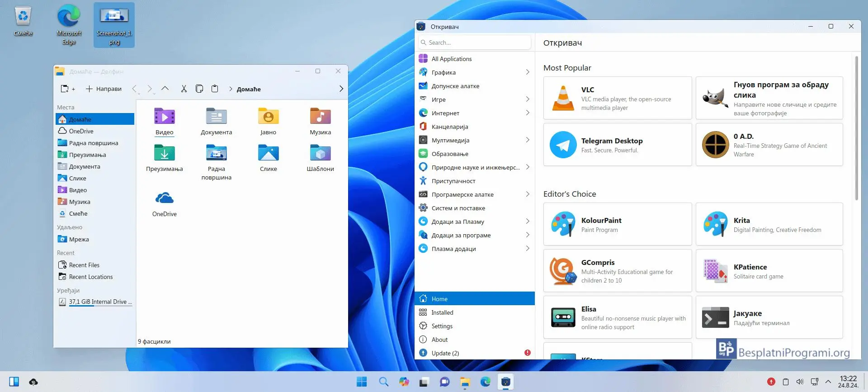
Task: Open Update (2) in Discover sidebar
Action: pyautogui.click(x=475, y=353)
